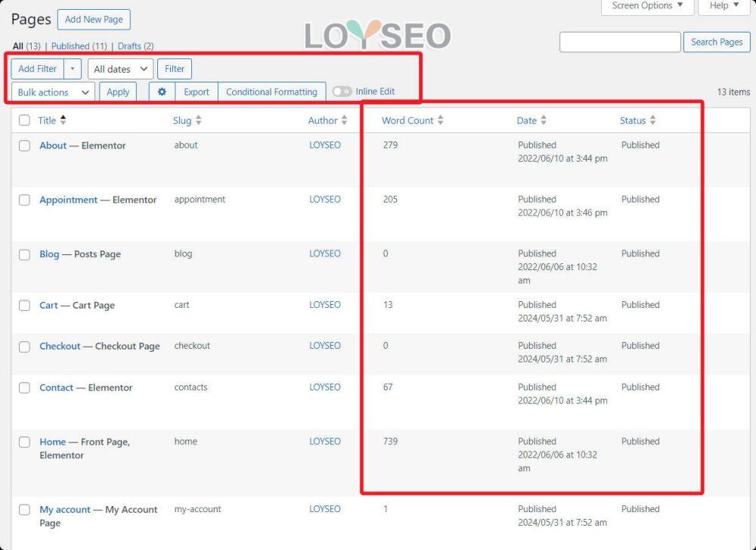Sort by Word Count arrows
This screenshot has height=550, width=756.
point(440,120)
